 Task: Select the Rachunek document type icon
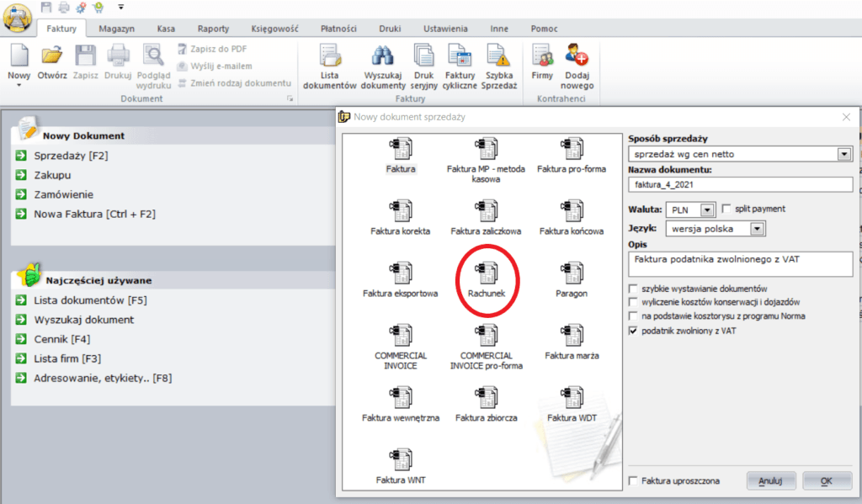coord(486,274)
